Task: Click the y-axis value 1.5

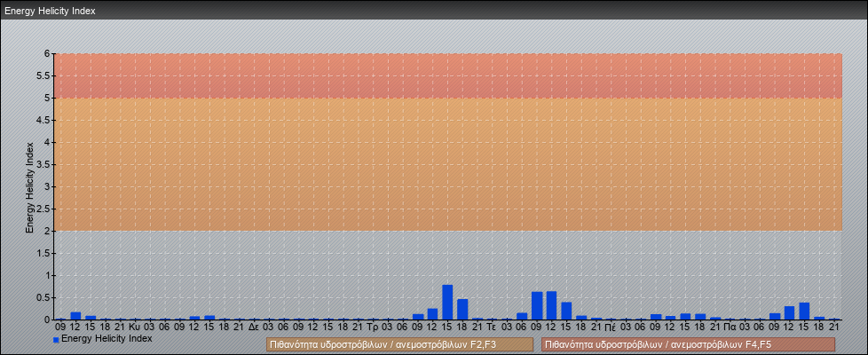Action: pos(43,253)
